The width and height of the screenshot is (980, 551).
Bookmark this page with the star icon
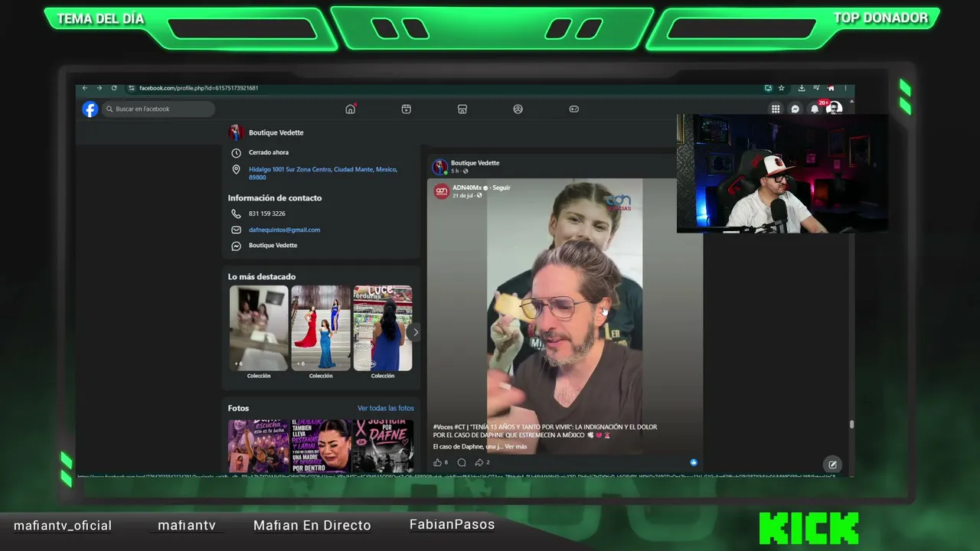[781, 88]
